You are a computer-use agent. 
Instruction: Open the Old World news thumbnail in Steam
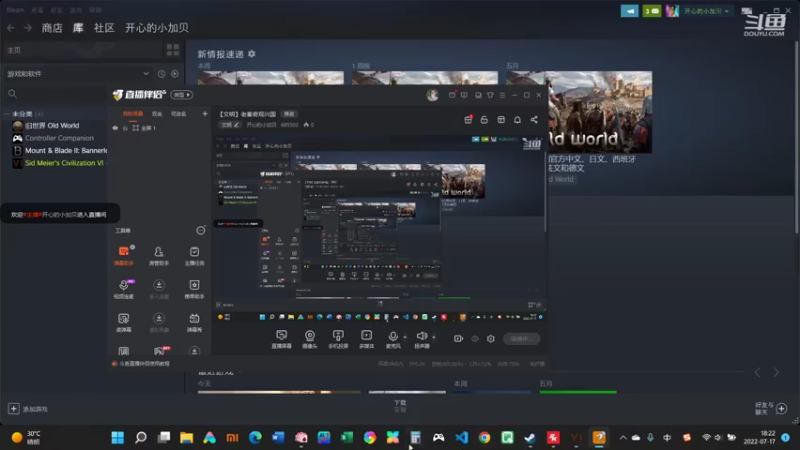pos(600,112)
